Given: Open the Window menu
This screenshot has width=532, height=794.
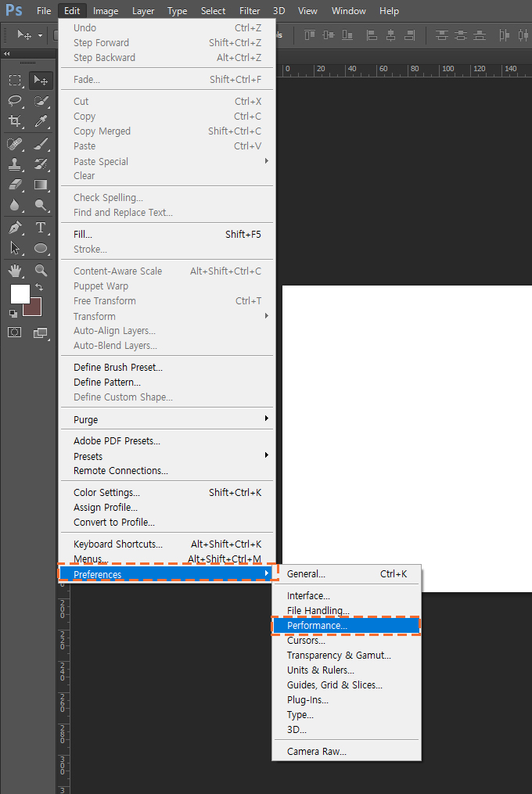Looking at the screenshot, I should pyautogui.click(x=349, y=11).
